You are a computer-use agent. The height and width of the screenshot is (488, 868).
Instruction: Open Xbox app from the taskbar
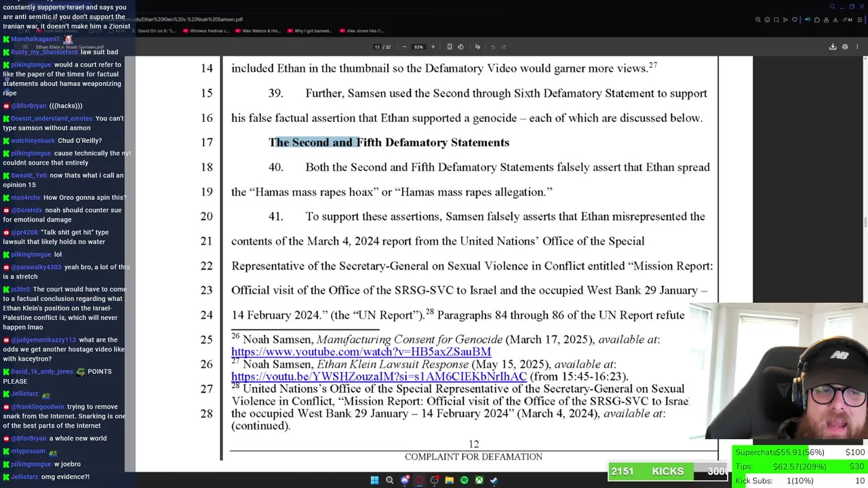[479, 480]
